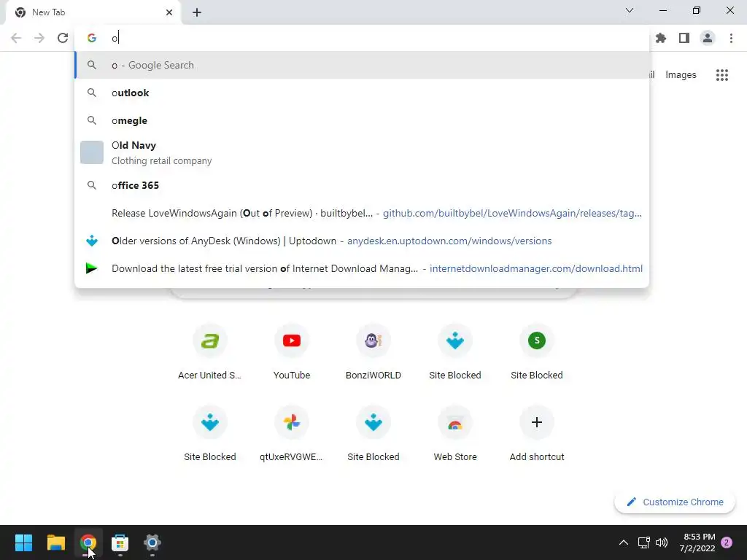
Task: Open the network tray icon
Action: pos(643,542)
